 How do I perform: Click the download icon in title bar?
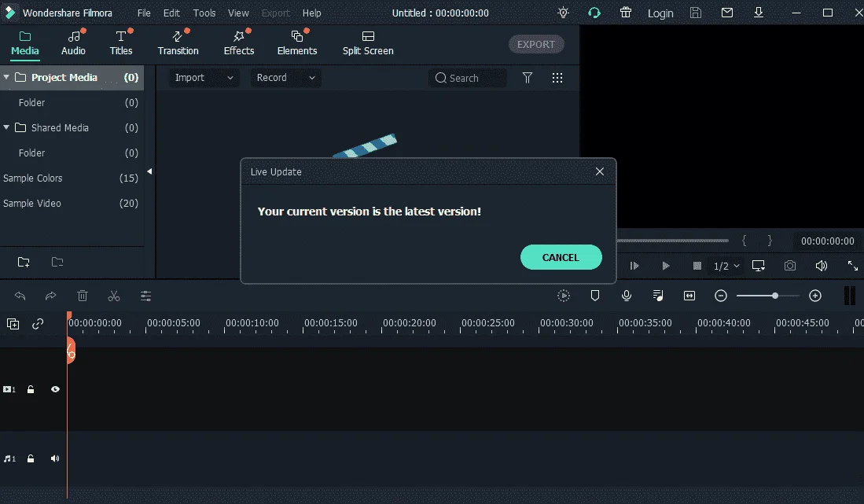(x=758, y=12)
